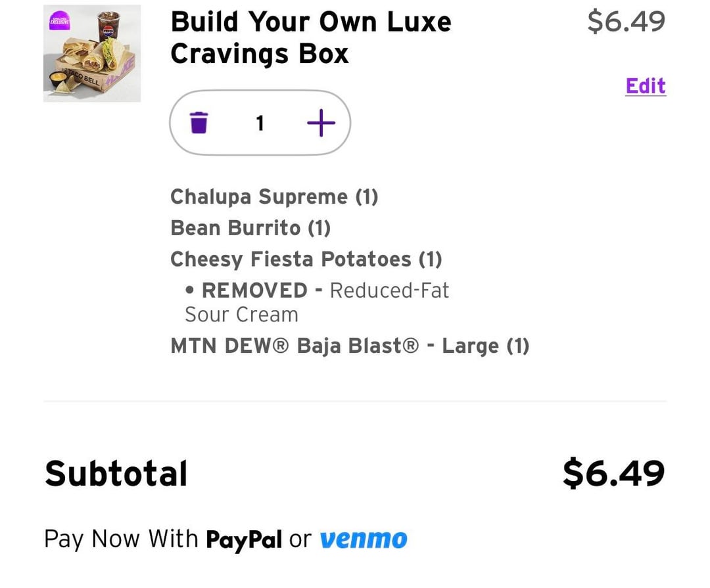This screenshot has width=710, height=588.
Task: Pay with the PayPal logo
Action: tap(244, 539)
